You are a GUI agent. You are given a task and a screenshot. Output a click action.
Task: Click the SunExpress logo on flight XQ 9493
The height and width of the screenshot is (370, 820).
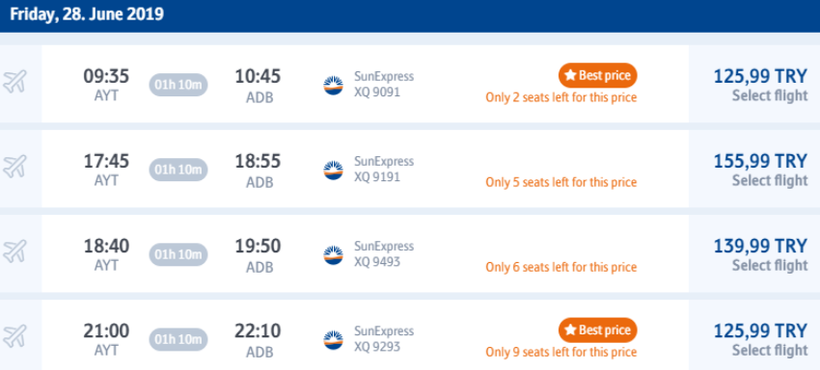(333, 255)
